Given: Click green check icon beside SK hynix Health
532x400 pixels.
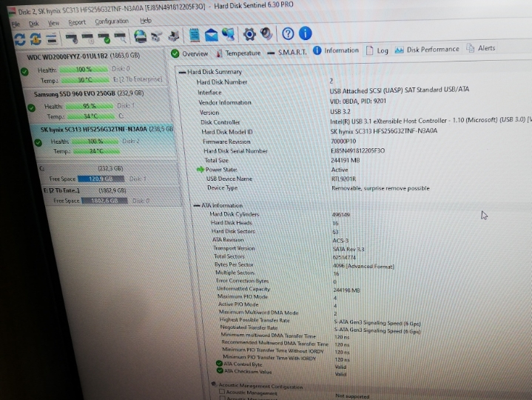Looking at the screenshot, I should coord(38,143).
